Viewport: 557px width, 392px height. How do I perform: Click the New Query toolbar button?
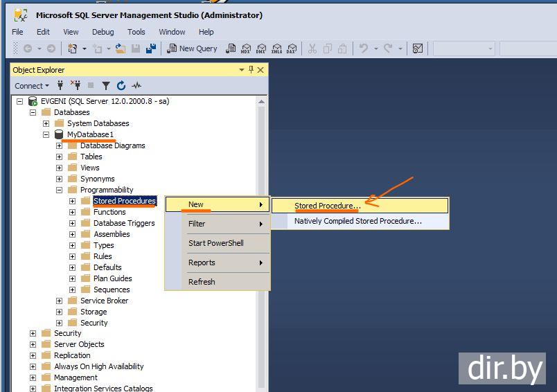tap(193, 48)
